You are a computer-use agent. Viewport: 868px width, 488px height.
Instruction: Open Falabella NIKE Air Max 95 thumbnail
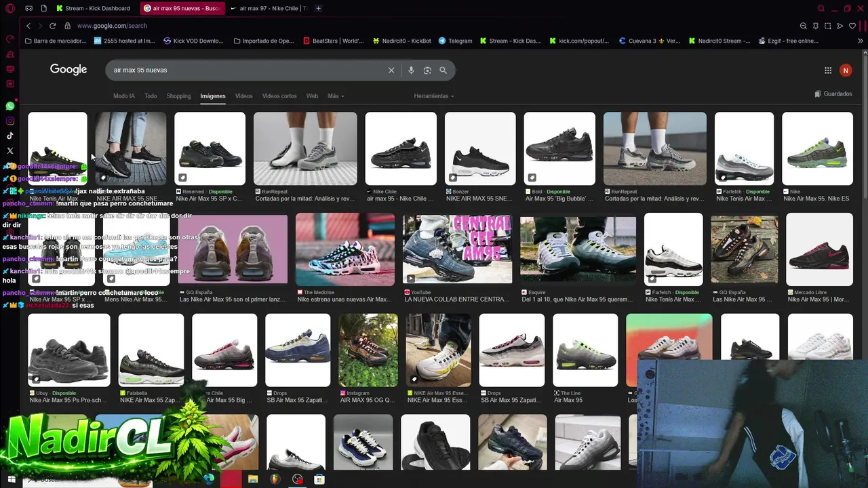click(x=151, y=350)
